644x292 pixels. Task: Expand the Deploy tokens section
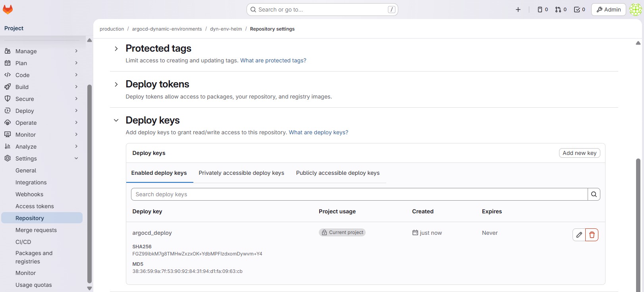coord(116,84)
